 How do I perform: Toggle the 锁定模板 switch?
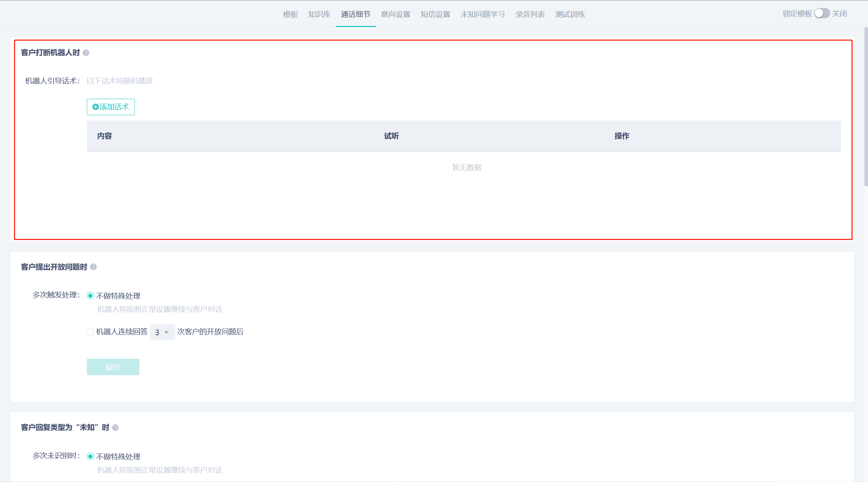[x=822, y=13]
